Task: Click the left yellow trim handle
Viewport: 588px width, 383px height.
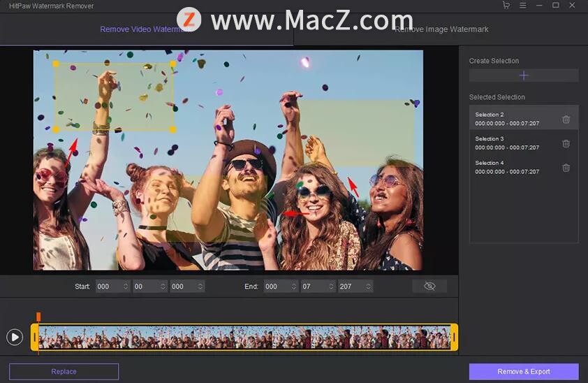Action: [x=34, y=338]
